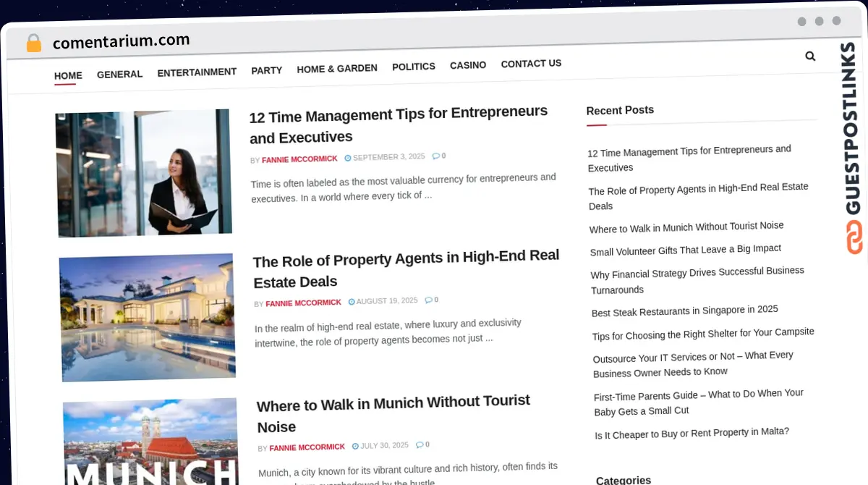Image resolution: width=868 pixels, height=485 pixels.
Task: Open 'Why Financial Strategy Drives Successful Business Turnarounds'
Action: point(697,280)
